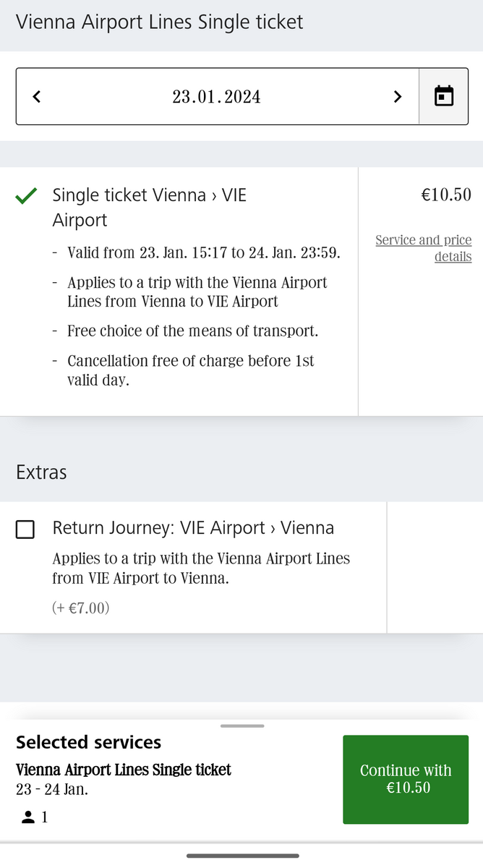Screen dimensions: 483x868
Task: Advance to next day with right chevron
Action: click(x=397, y=96)
